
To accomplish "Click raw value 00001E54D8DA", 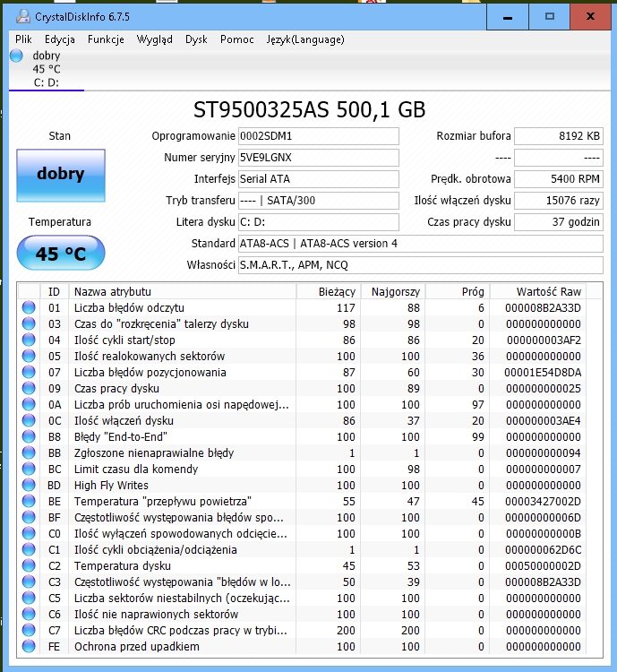I will coord(543,373).
